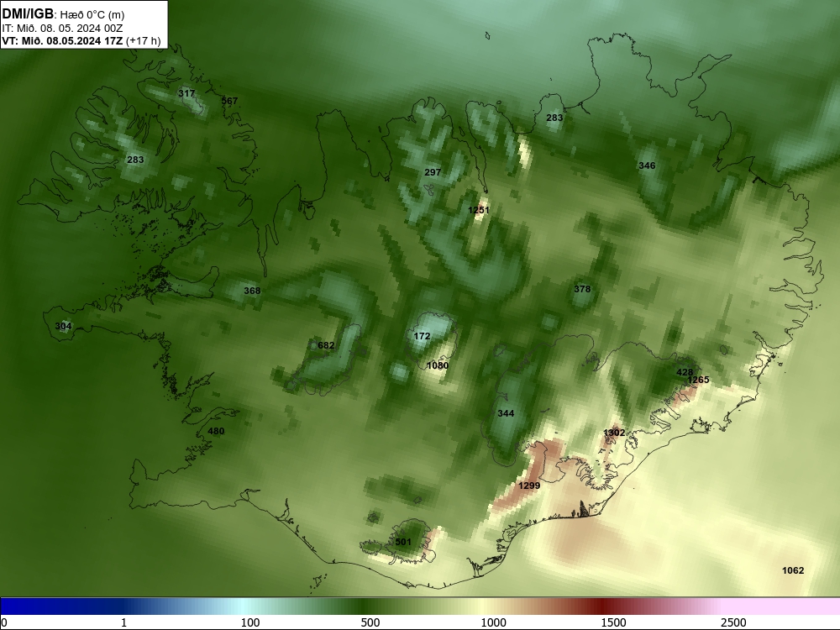The image size is (840, 630).
Task: Click the 1500 label on the colour scale
Action: pyautogui.click(x=613, y=622)
